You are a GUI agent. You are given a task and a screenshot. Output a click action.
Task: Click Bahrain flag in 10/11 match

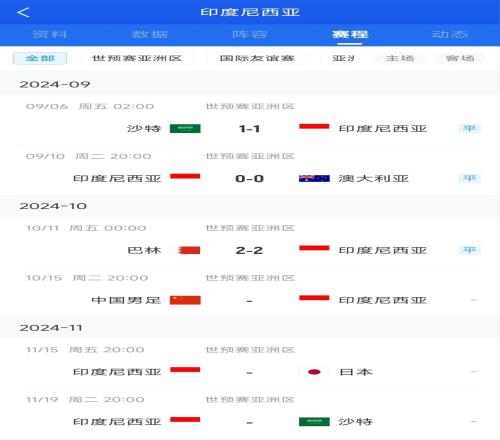(x=189, y=250)
